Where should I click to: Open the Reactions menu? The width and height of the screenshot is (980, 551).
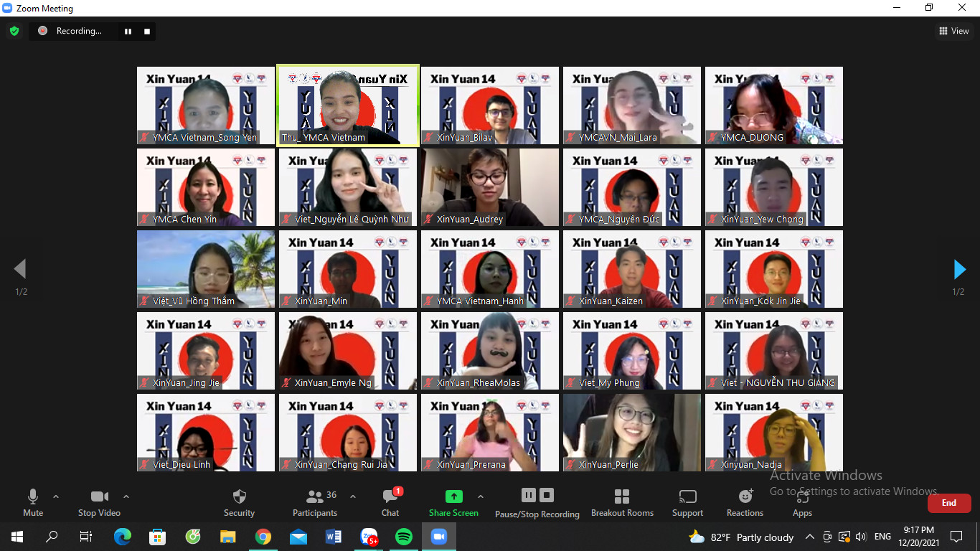click(x=745, y=502)
